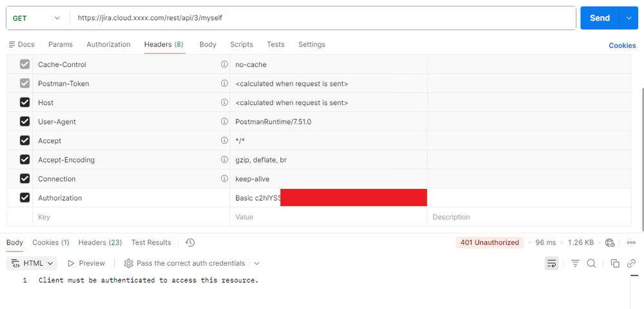Click the info icon in Accept row
The height and width of the screenshot is (309, 644).
point(224,141)
